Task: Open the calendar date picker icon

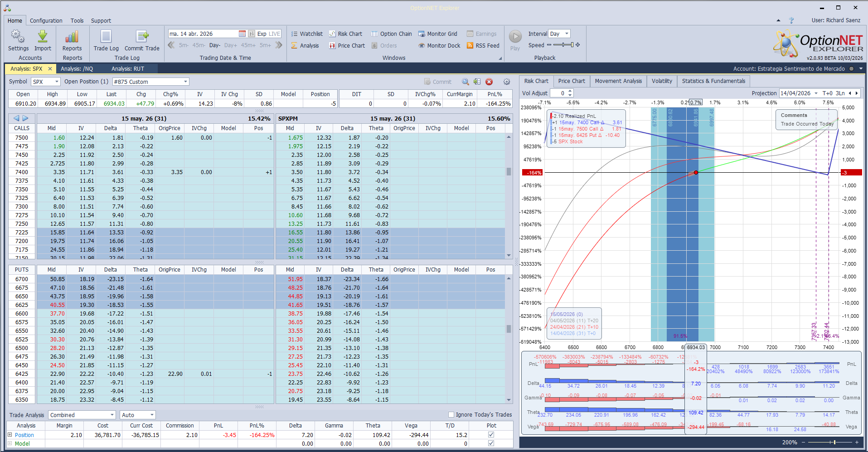Action: (x=242, y=34)
